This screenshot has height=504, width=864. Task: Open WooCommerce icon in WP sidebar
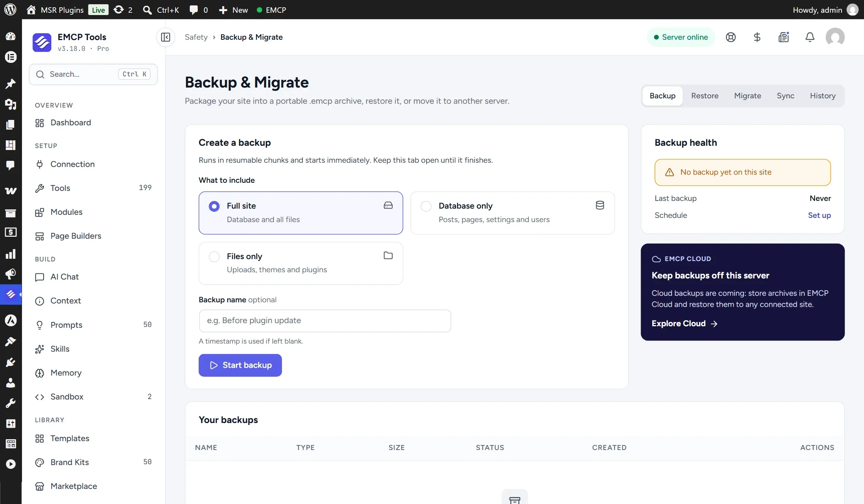pos(10,190)
